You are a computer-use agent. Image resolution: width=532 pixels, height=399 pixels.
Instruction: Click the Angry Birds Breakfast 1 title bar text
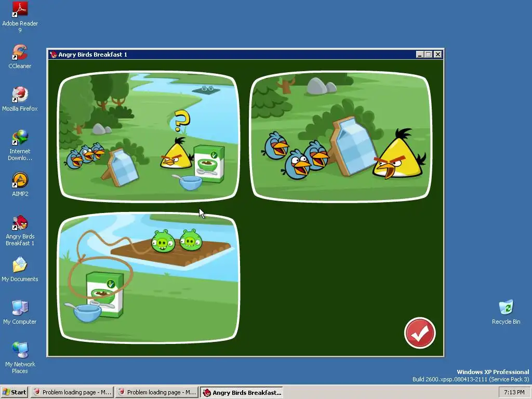coord(92,54)
